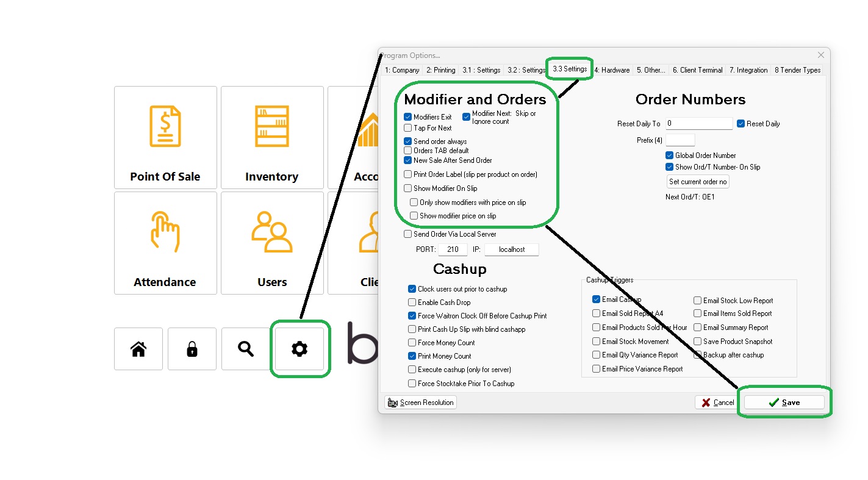Enable the Cash Drop option

pyautogui.click(x=412, y=302)
